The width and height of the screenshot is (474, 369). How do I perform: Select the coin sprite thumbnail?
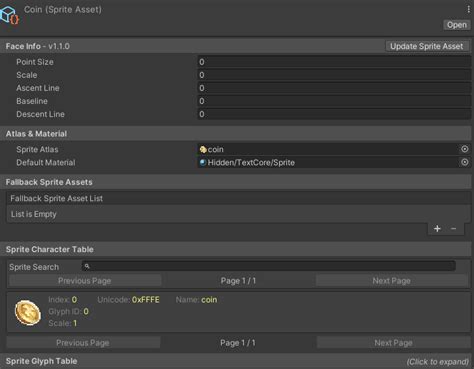[28, 312]
